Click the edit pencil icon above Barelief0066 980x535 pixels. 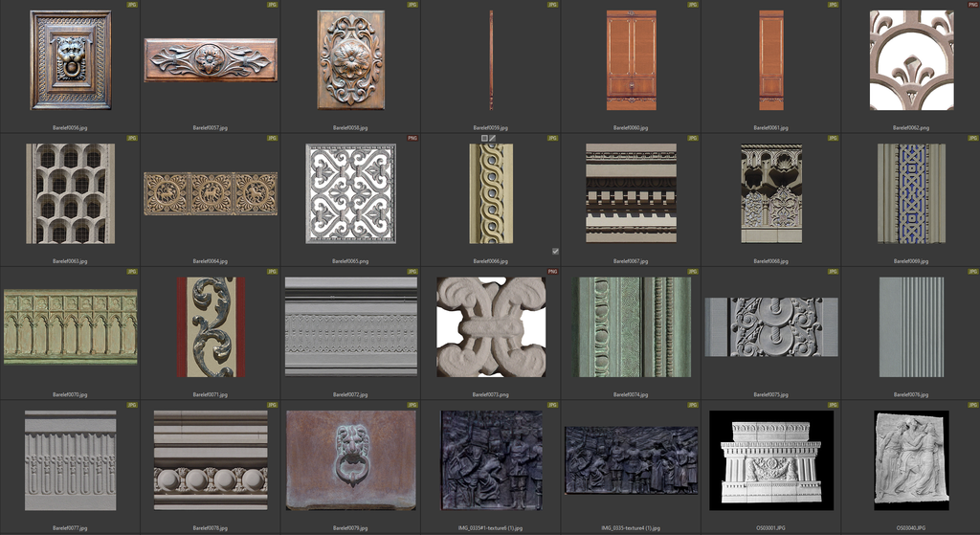pos(494,139)
